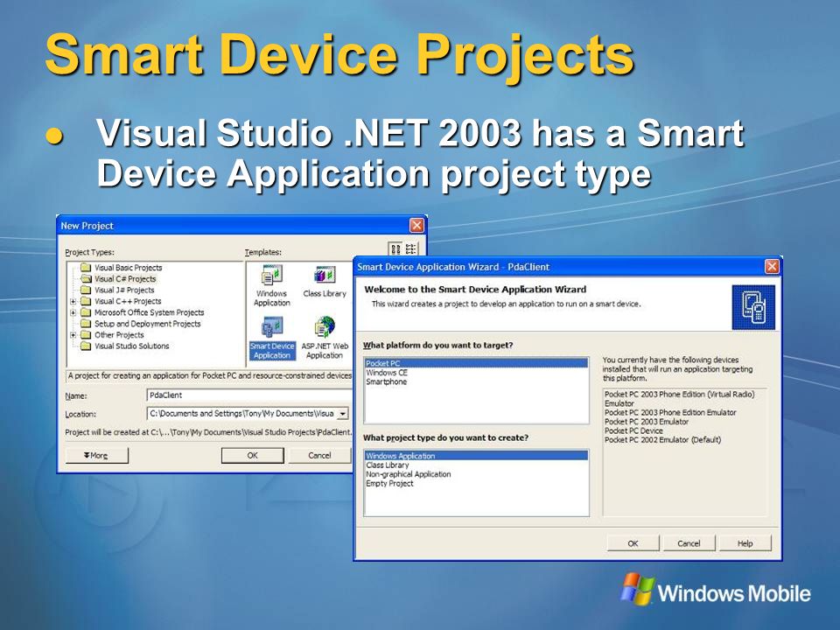This screenshot has width=840, height=630.
Task: Click OK in the New Project dialog
Action: click(252, 455)
